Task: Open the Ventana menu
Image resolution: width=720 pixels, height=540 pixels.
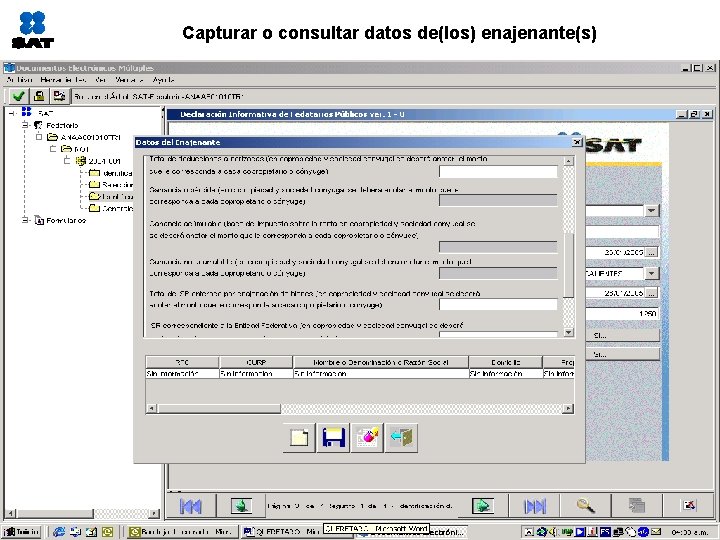Action: pos(129,80)
